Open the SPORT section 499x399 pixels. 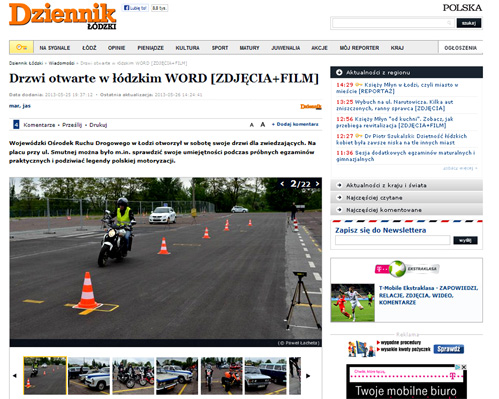(x=220, y=48)
